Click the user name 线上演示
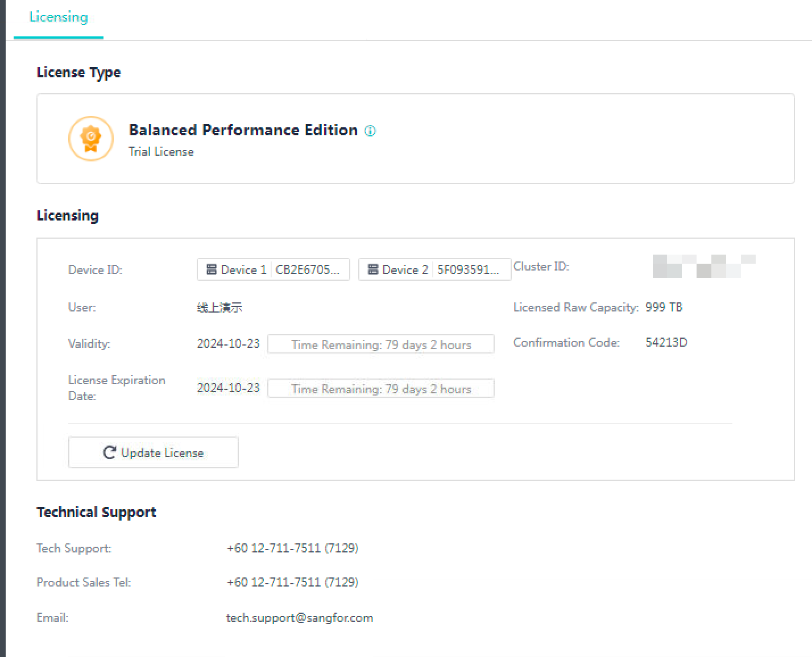 [x=219, y=307]
